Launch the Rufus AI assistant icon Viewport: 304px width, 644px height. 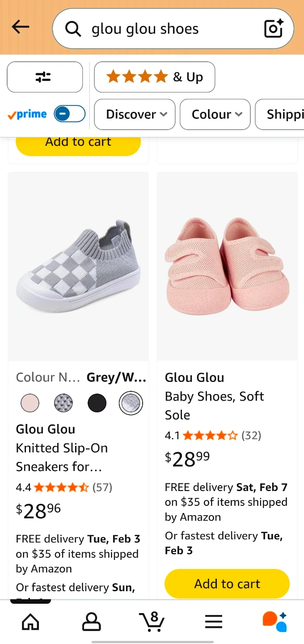pos(274,622)
